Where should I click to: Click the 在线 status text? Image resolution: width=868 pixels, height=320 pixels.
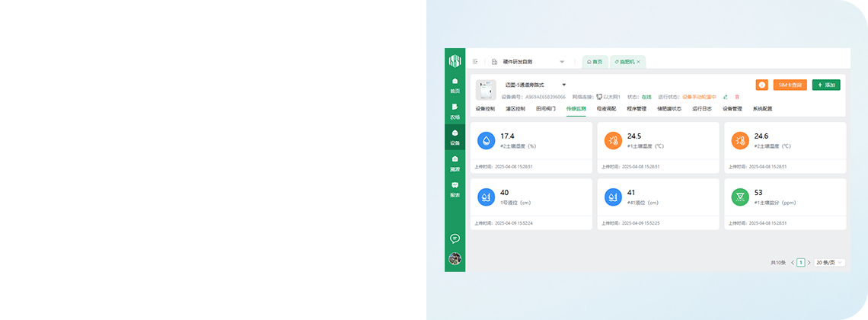tap(646, 97)
